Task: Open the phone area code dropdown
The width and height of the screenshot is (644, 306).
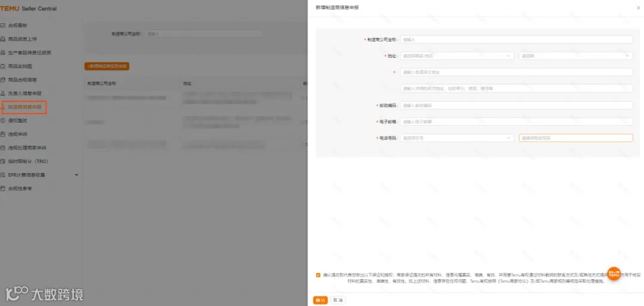Action: 457,138
